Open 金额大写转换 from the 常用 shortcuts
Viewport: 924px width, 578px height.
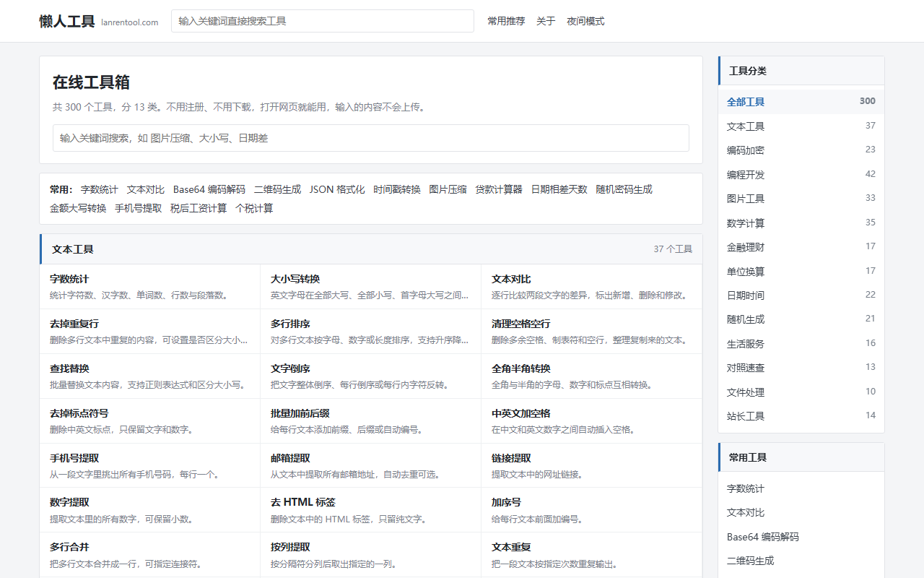(x=78, y=208)
